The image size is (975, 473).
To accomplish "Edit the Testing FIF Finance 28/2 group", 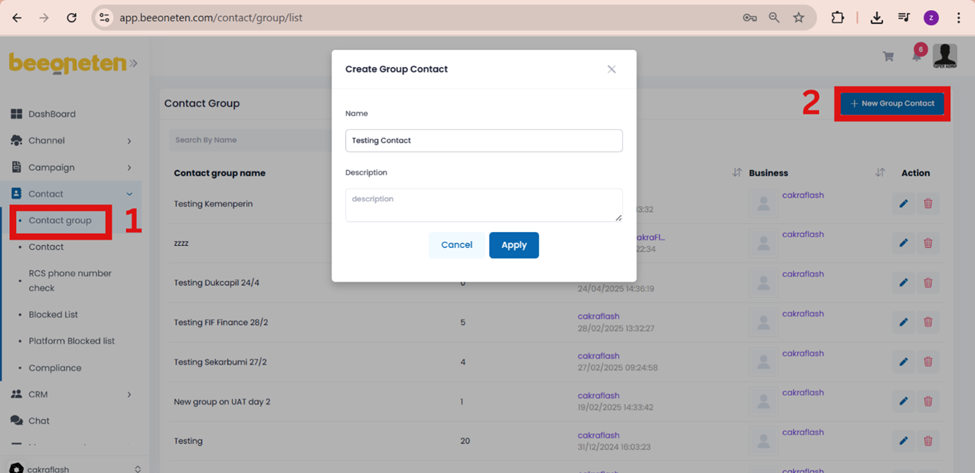I will (x=903, y=322).
